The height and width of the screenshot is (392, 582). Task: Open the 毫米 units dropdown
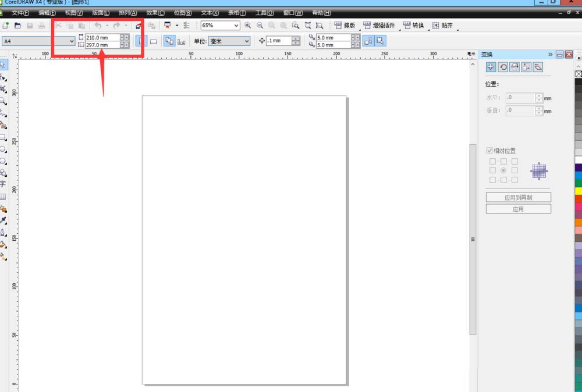pos(246,41)
